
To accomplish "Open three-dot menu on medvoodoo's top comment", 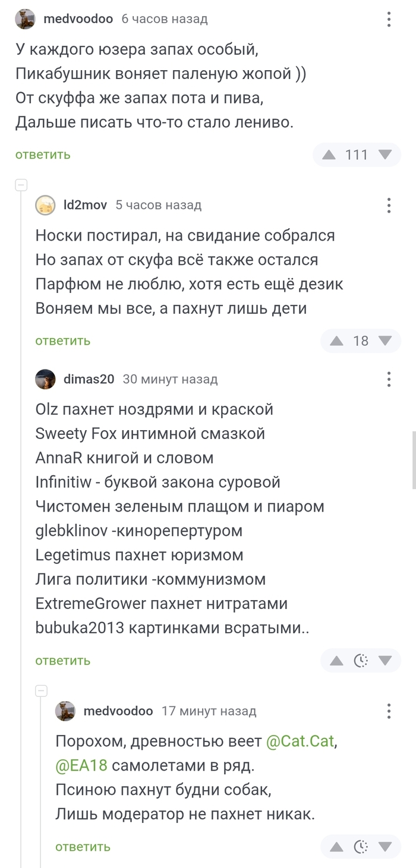I will coord(389,20).
